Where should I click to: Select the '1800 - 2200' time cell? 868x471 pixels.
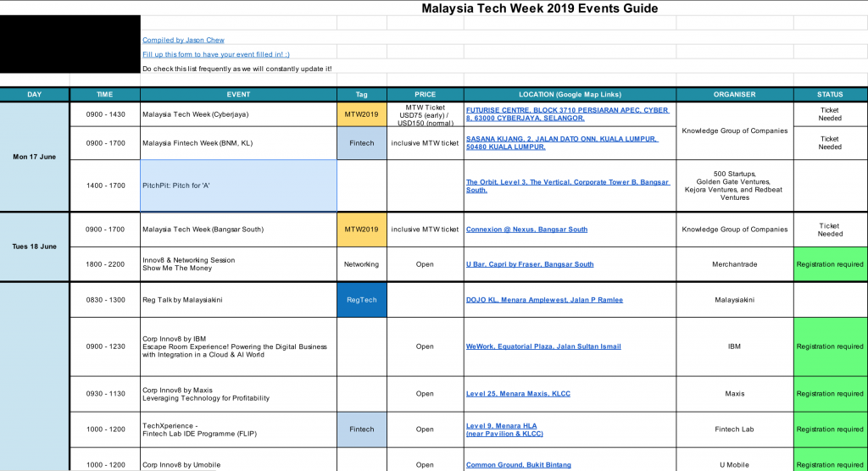(104, 264)
